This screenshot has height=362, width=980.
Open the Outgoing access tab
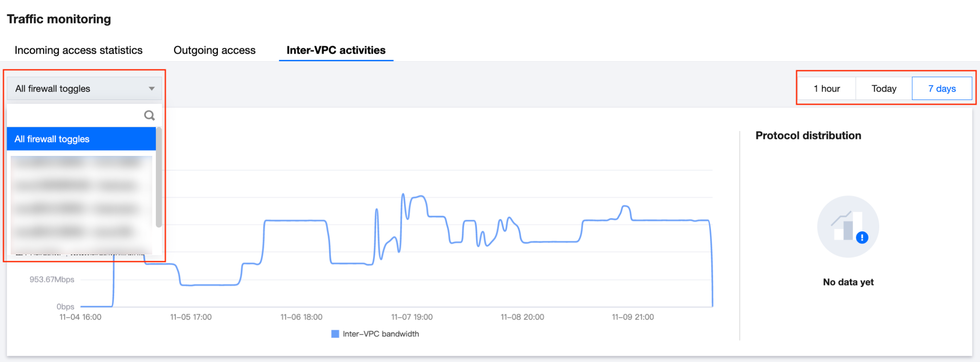click(x=214, y=50)
